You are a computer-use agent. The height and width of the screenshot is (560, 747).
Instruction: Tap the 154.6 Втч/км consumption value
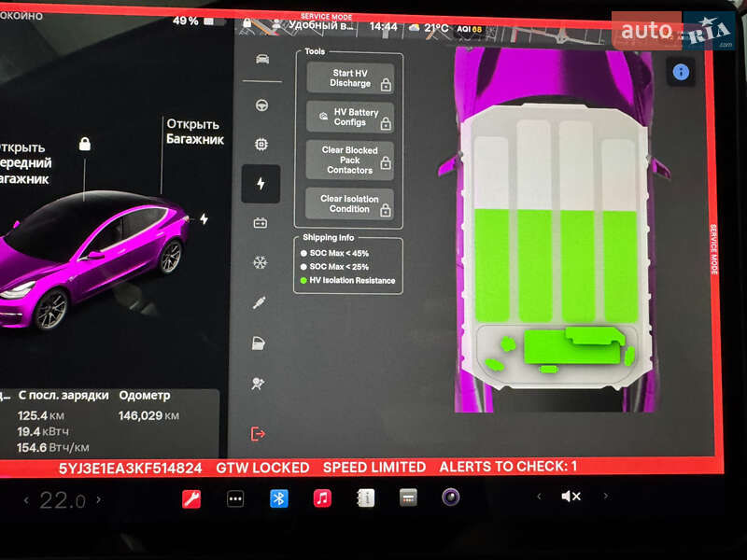click(x=53, y=448)
